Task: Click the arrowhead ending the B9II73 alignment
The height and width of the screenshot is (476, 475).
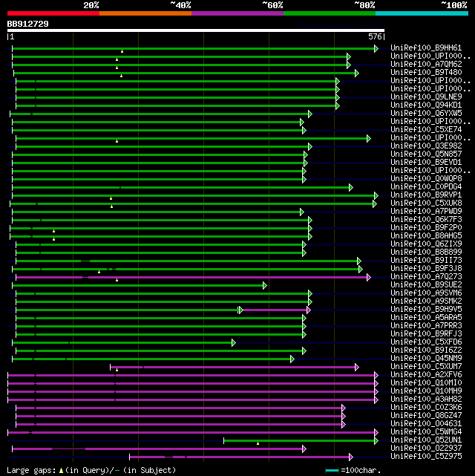Action: (x=359, y=261)
